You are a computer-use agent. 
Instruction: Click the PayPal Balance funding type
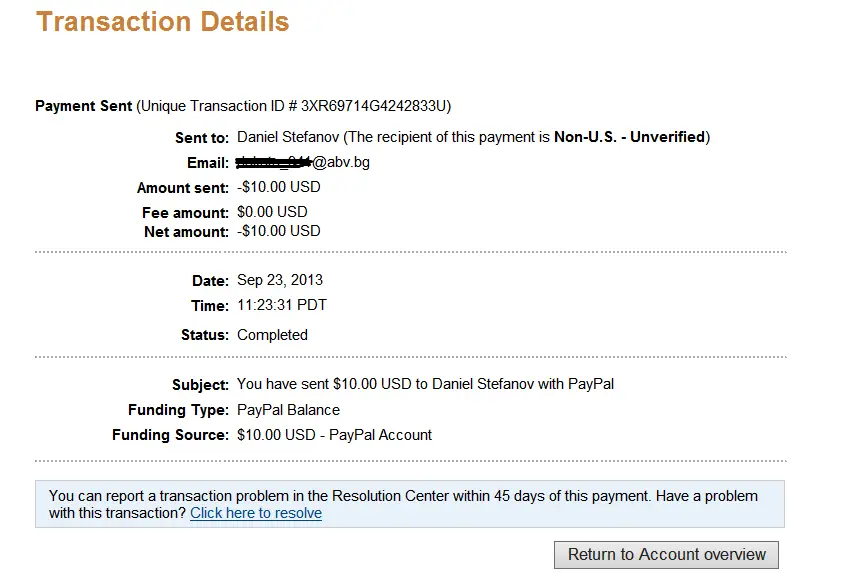pos(288,410)
